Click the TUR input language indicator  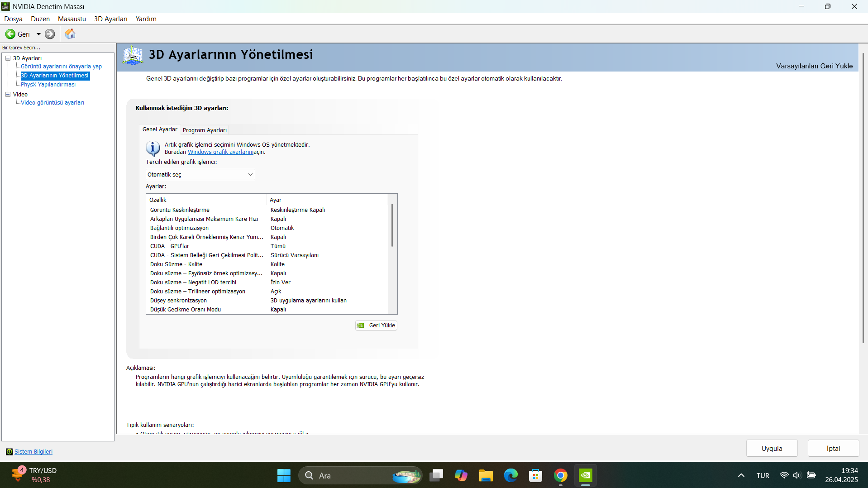[x=763, y=475]
